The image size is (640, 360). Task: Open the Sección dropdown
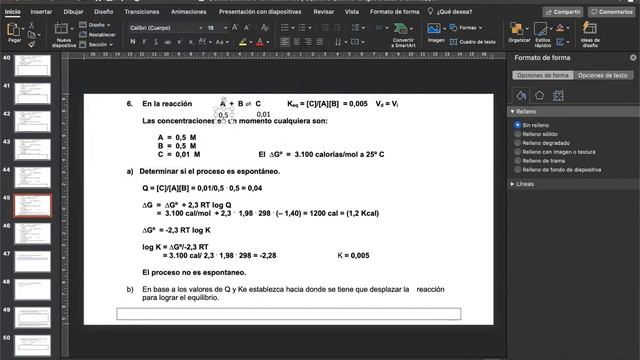coord(96,44)
